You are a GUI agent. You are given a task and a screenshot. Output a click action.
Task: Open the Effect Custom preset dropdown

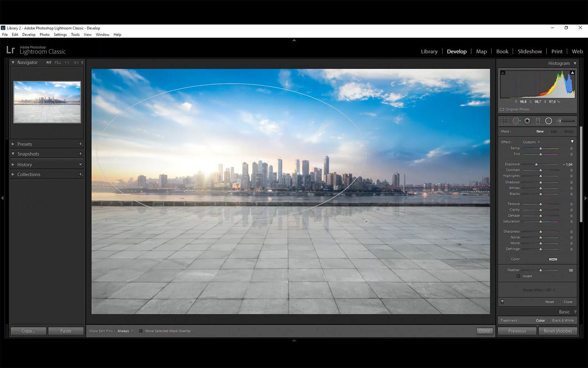point(531,142)
